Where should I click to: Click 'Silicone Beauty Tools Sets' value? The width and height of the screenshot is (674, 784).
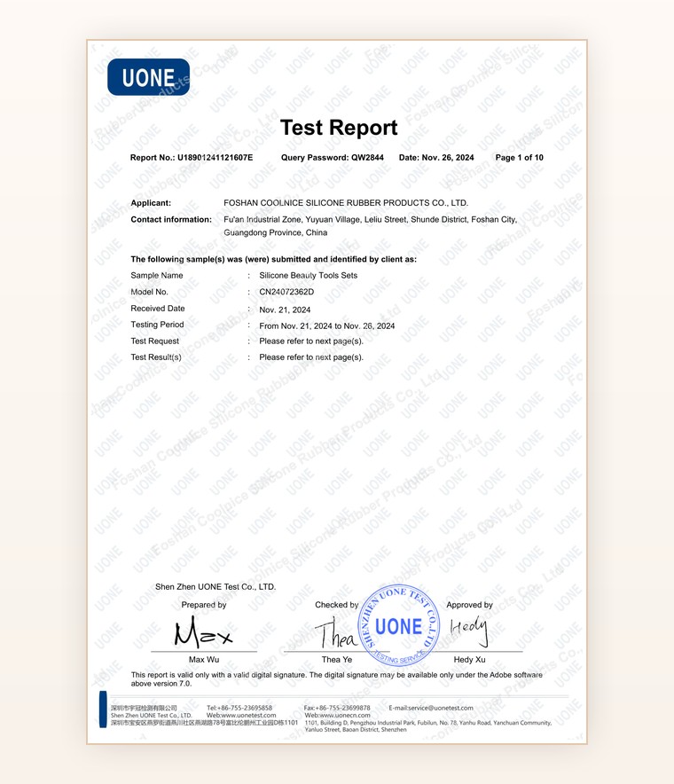click(308, 276)
